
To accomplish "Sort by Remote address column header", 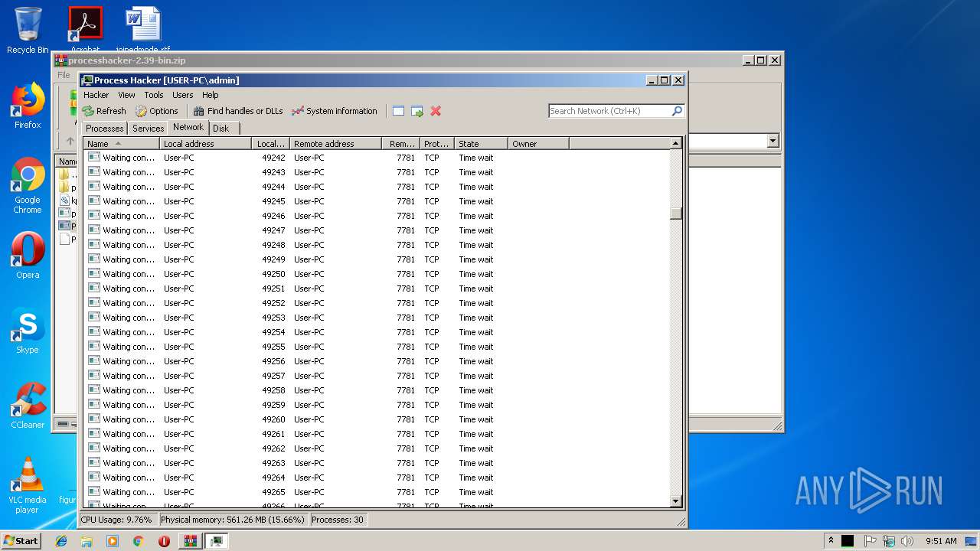I will 336,143.
